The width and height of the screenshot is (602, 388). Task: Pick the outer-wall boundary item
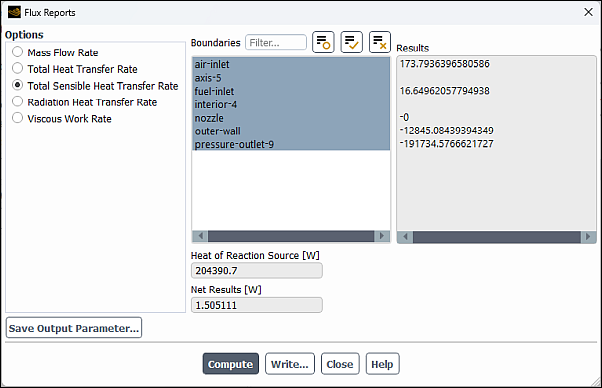(291, 131)
